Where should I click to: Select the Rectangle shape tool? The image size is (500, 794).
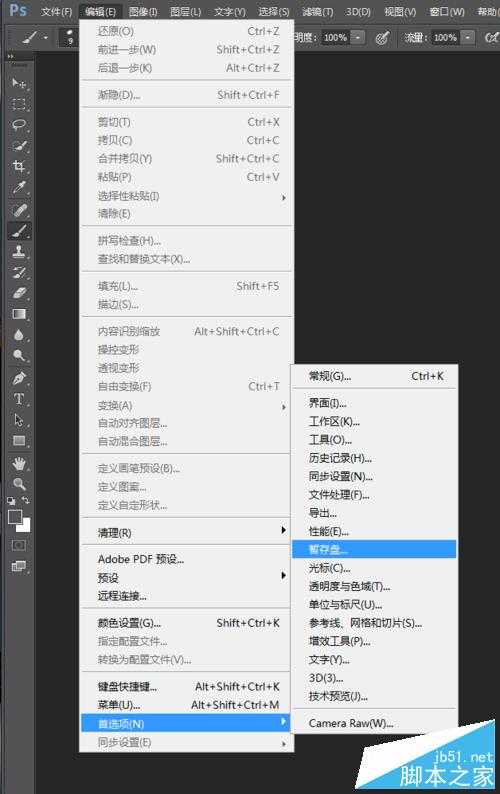coord(19,441)
